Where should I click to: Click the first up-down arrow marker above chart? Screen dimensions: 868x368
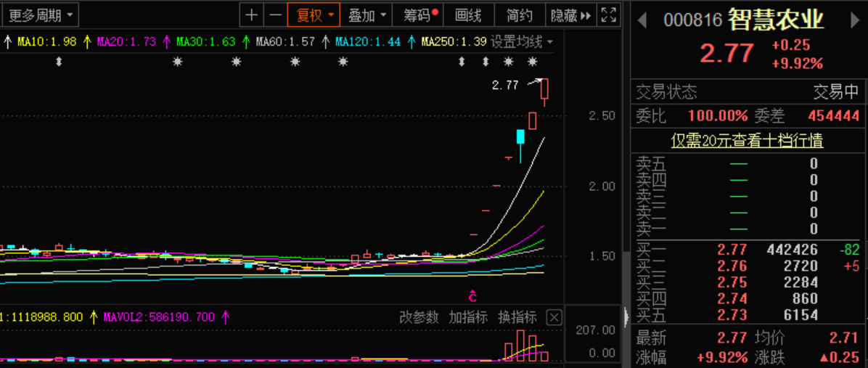[x=59, y=62]
